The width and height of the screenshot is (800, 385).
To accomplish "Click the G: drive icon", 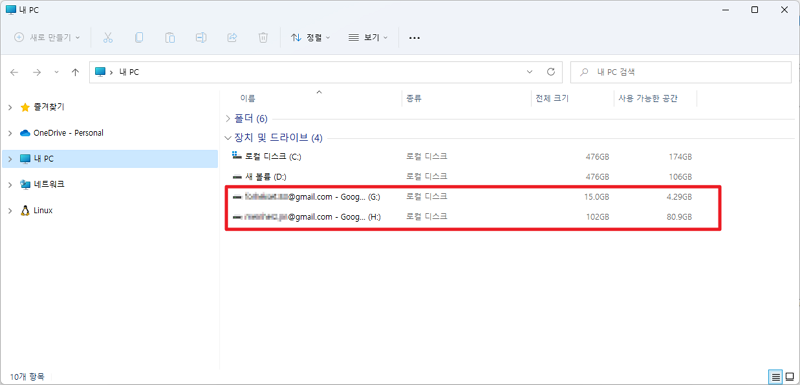I will pyautogui.click(x=236, y=197).
